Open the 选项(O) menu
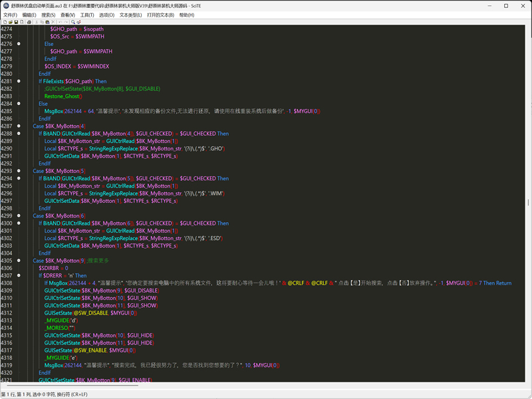Viewport: 532px width, 399px height. pos(106,15)
